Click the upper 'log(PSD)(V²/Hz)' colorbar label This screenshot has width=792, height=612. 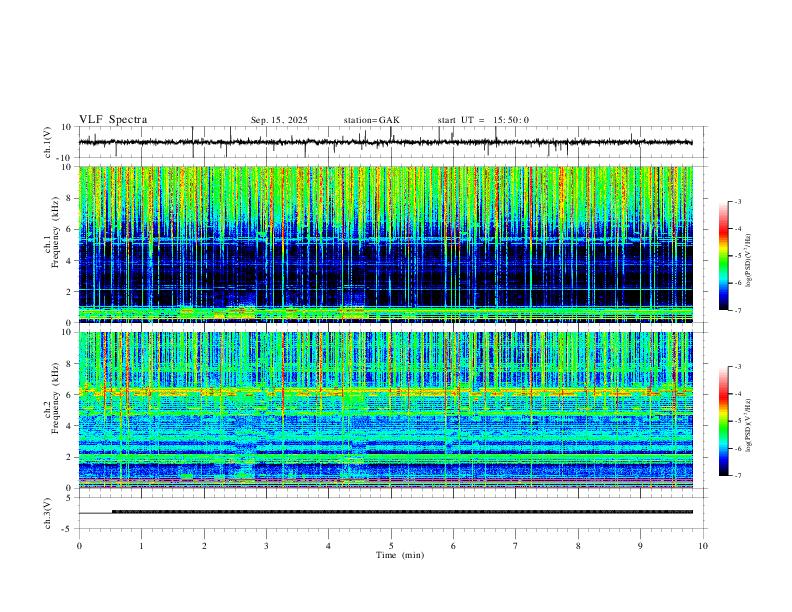pyautogui.click(x=749, y=260)
